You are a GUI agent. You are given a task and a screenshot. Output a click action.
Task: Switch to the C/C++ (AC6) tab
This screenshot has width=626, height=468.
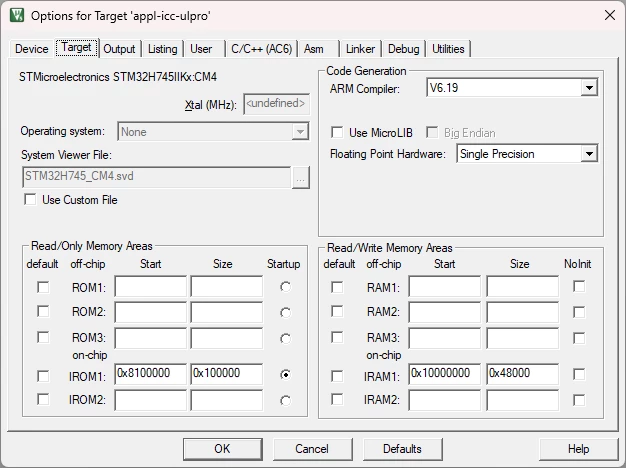261,49
